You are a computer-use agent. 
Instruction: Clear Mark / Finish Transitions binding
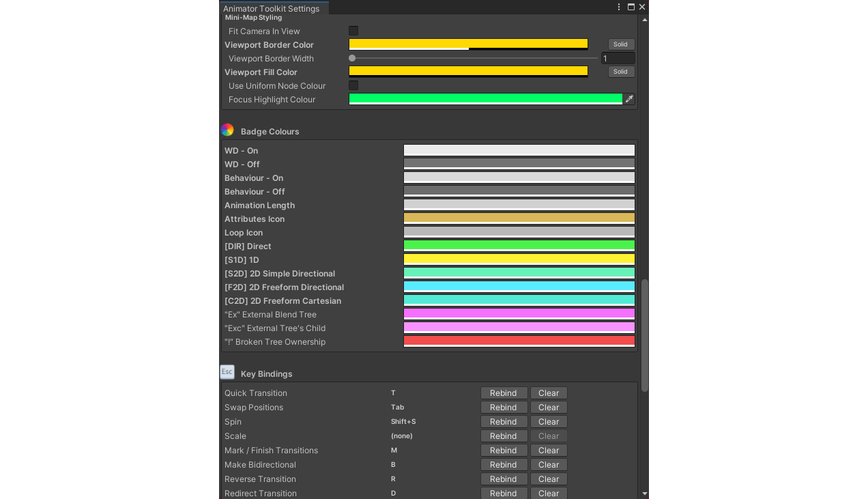click(x=549, y=451)
